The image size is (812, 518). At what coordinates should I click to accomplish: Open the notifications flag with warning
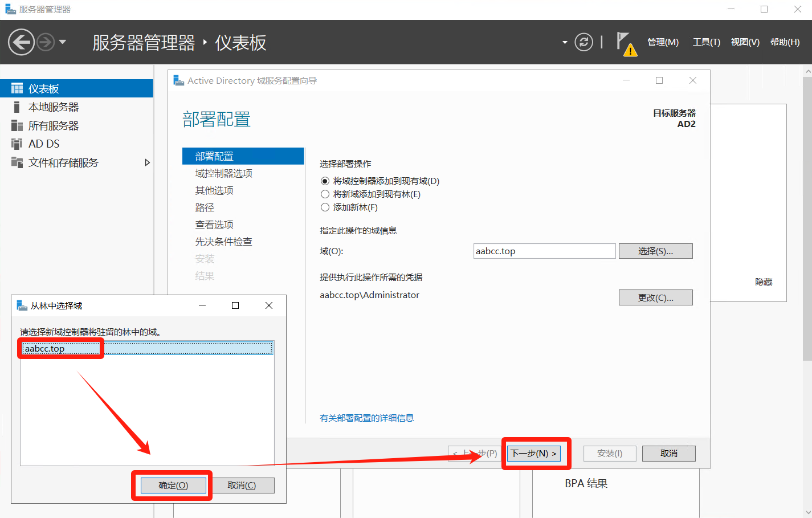[626, 43]
